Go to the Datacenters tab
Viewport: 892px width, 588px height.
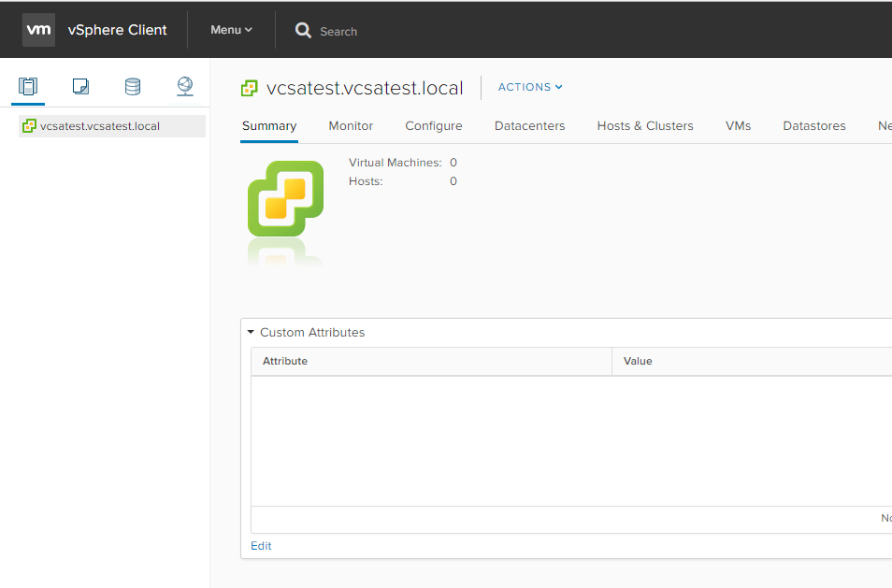click(x=529, y=126)
